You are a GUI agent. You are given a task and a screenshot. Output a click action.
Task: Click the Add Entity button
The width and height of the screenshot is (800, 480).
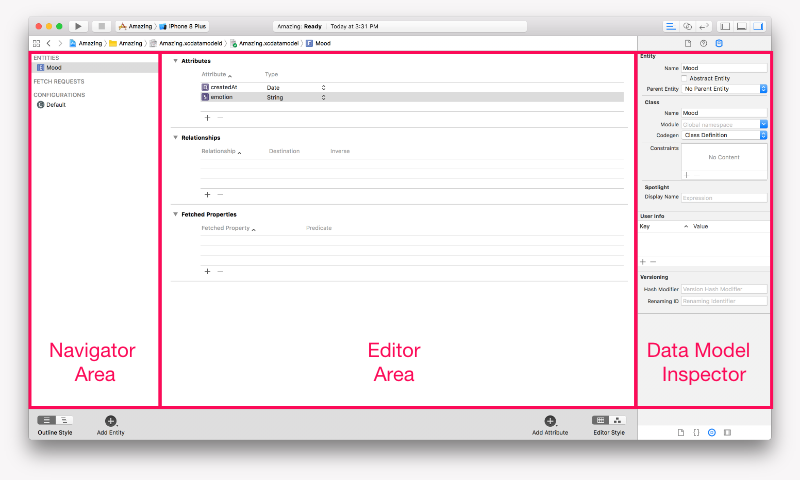(x=111, y=425)
